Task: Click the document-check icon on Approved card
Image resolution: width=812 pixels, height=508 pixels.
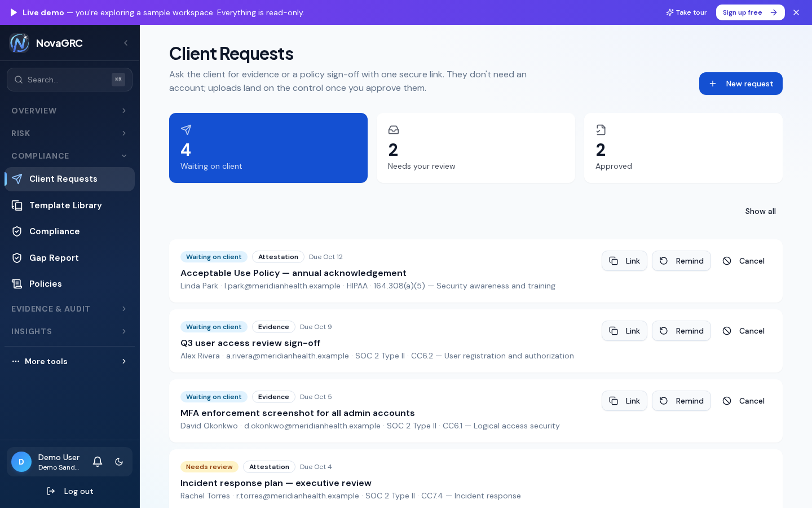Action: (601, 130)
